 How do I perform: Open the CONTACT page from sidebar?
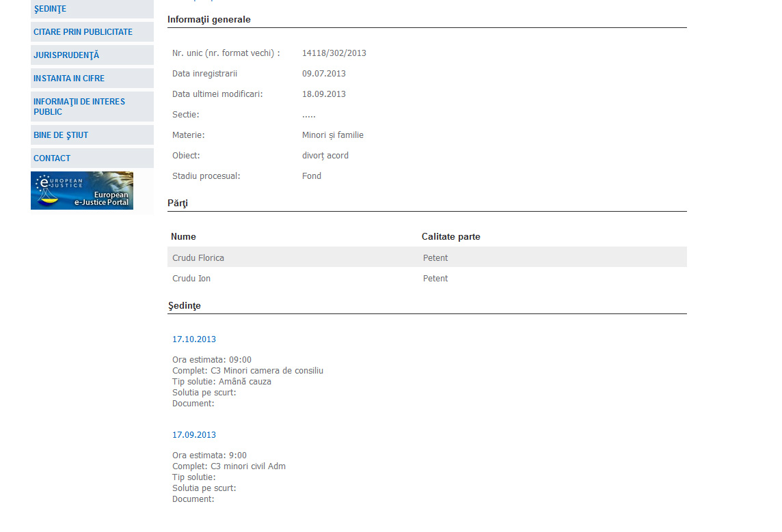52,158
